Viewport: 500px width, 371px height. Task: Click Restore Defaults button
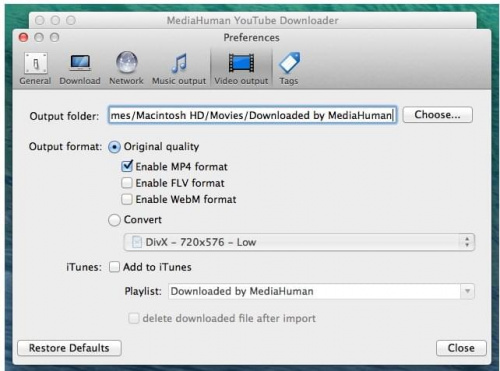coord(69,348)
